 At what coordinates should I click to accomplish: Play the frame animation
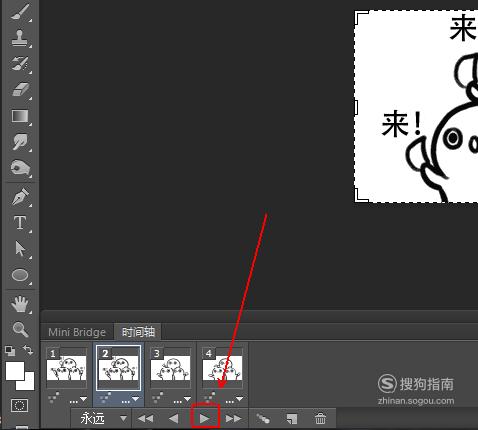[x=205, y=418]
